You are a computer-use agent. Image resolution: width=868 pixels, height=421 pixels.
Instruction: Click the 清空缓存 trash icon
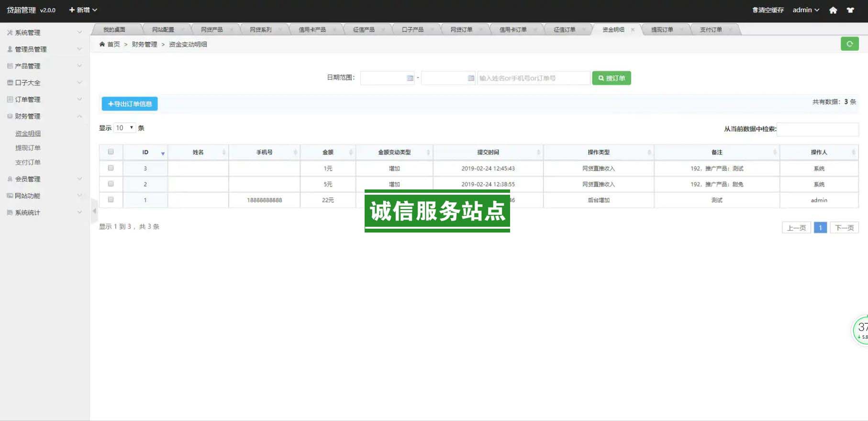click(x=755, y=10)
